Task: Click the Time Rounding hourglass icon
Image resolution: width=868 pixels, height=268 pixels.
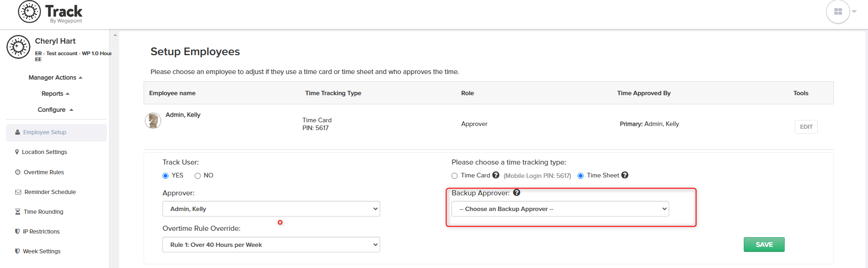Action: [x=17, y=212]
